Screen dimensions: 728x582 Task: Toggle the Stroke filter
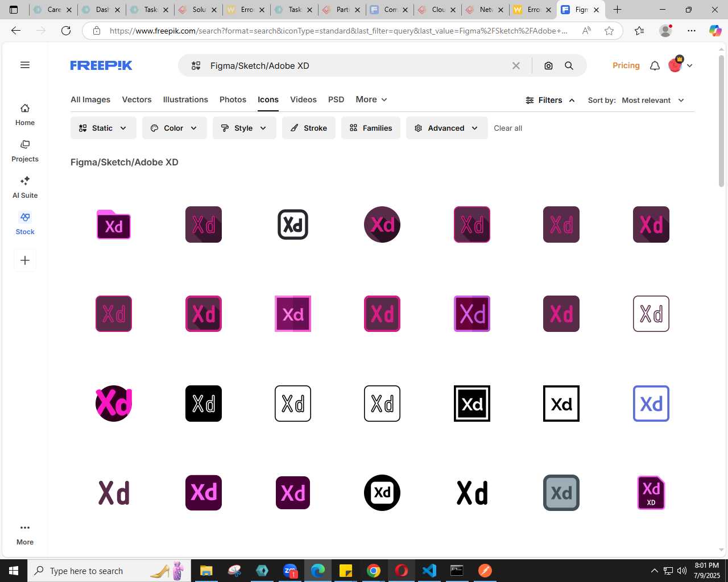309,128
